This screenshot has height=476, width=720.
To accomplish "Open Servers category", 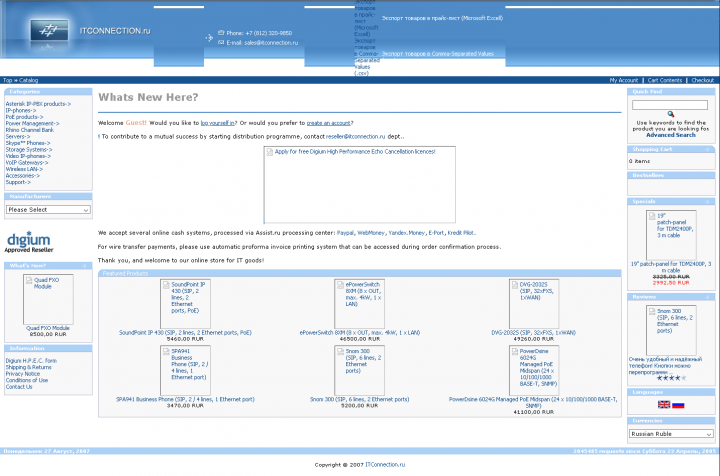I will click(x=18, y=137).
